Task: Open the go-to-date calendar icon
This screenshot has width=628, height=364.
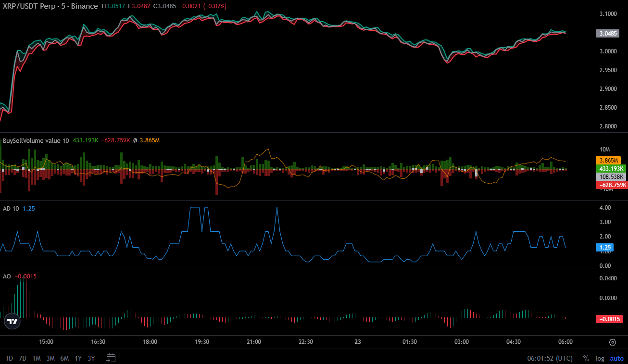Action: tap(111, 358)
